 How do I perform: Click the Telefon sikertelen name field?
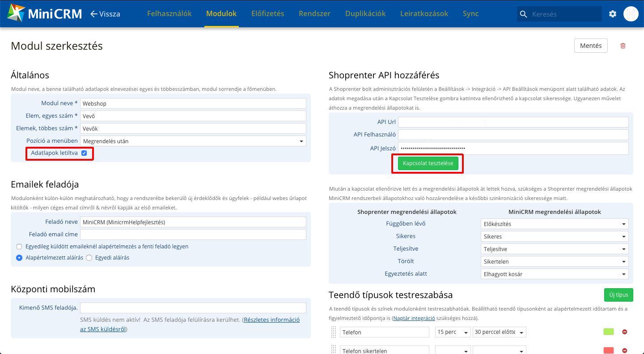tap(385, 350)
